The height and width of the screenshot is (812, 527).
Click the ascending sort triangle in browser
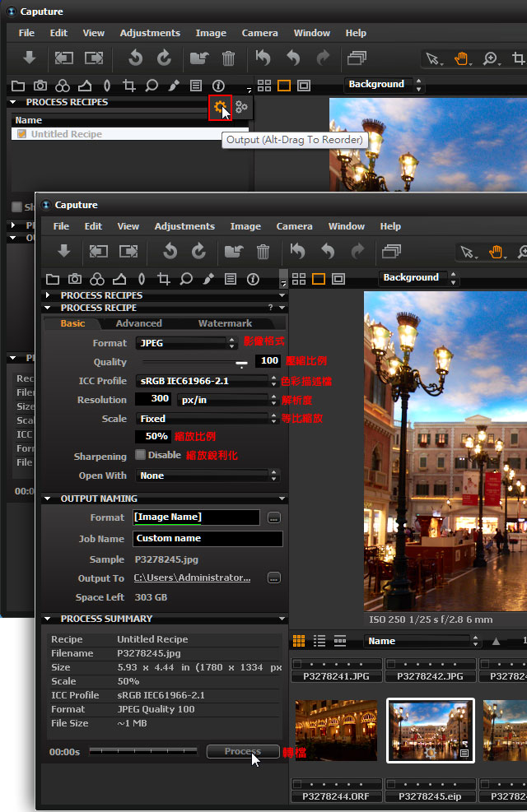tap(496, 641)
